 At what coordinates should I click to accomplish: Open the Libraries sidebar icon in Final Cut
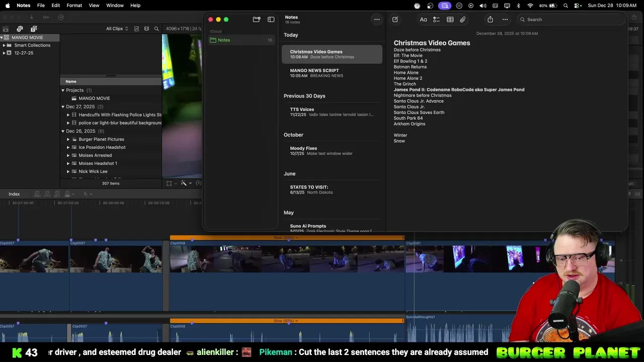point(6,29)
